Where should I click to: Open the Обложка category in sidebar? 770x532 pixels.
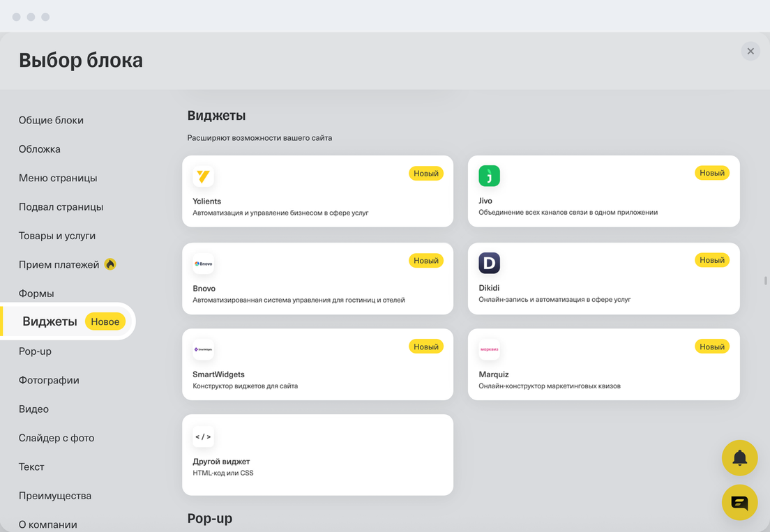coord(40,149)
